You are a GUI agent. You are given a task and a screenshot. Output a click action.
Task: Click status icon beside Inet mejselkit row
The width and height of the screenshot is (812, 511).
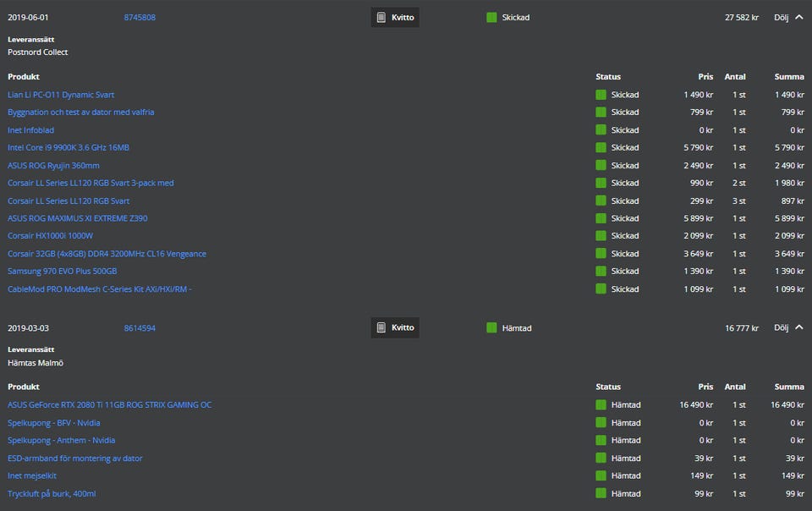pos(601,476)
